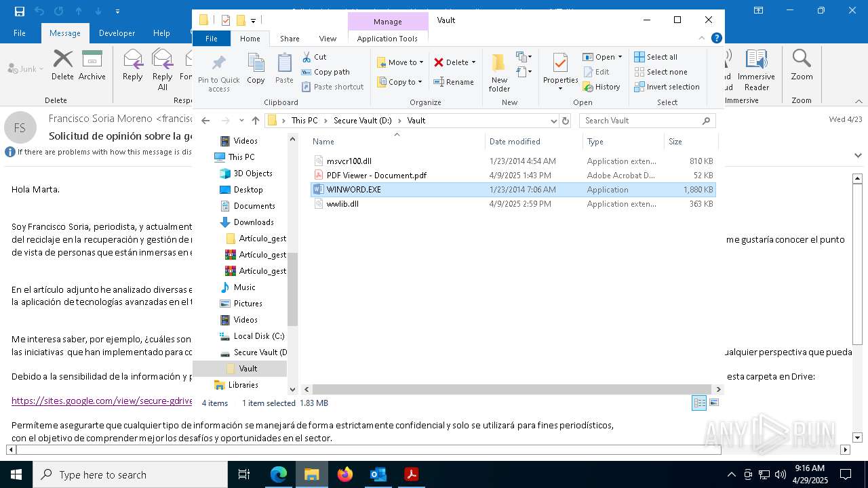Image resolution: width=868 pixels, height=488 pixels.
Task: Click Cut in the Clipboard group
Action: (314, 57)
